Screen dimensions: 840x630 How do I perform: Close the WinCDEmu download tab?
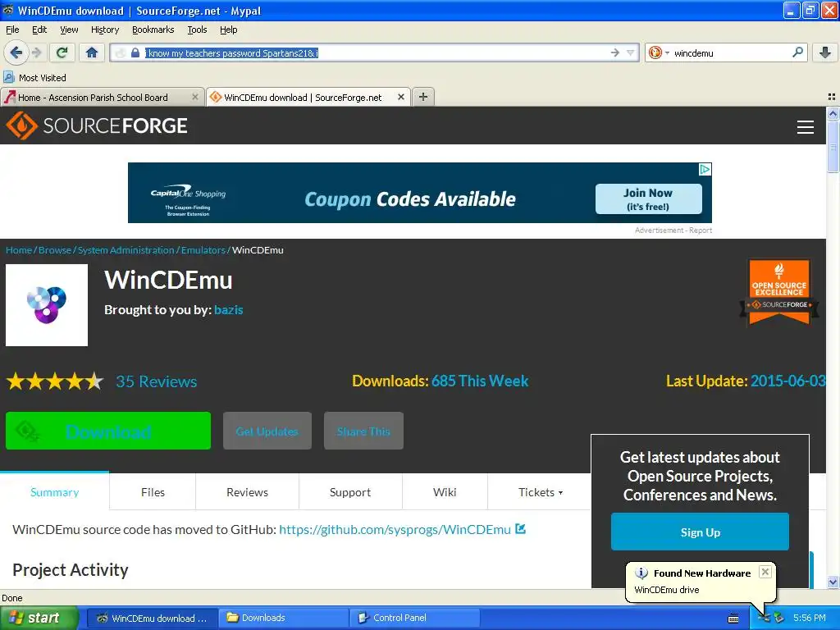click(400, 97)
